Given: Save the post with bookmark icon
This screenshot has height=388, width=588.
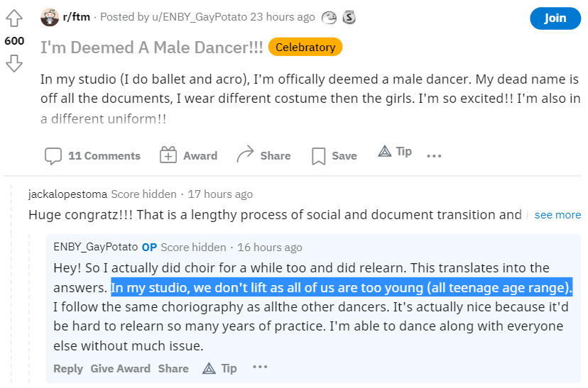Looking at the screenshot, I should point(318,156).
